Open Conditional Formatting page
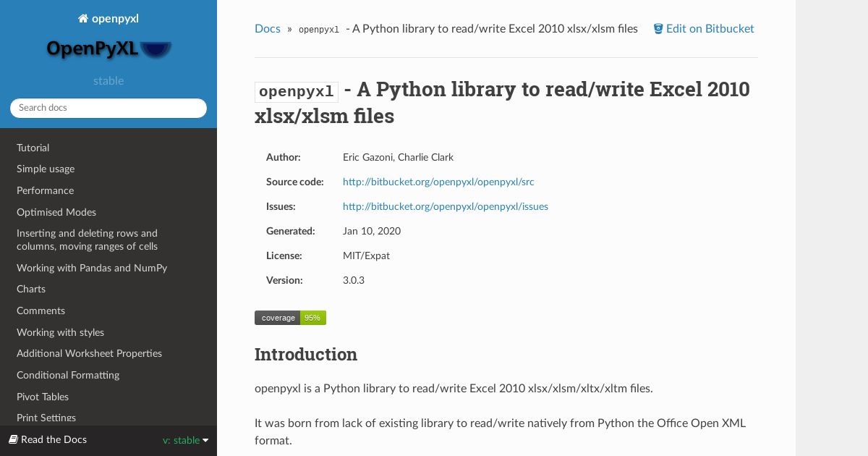 [68, 375]
